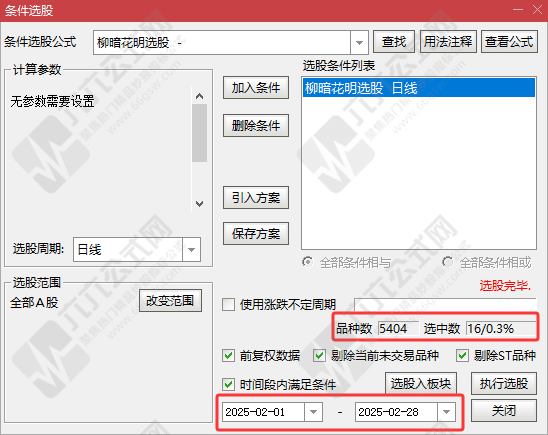Screen dimensions: 548x435
Task: Uncheck 剔除ST品种 checkbox
Action: pos(462,356)
